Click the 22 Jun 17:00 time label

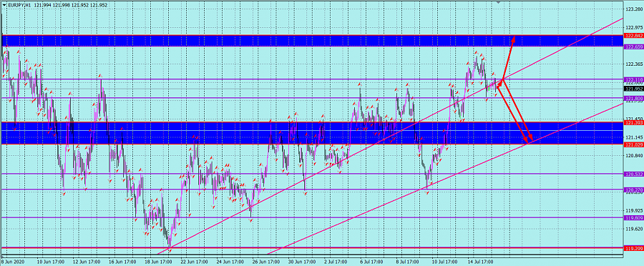[194, 261]
